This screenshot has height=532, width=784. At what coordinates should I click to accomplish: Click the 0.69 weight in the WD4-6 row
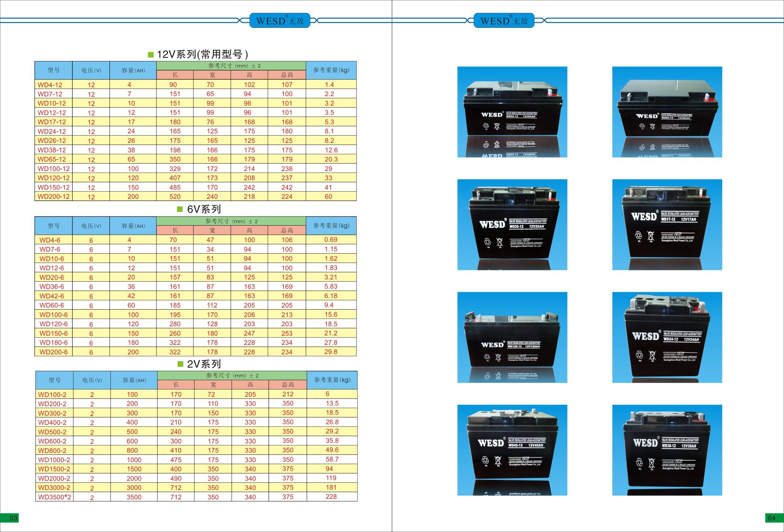(x=331, y=240)
